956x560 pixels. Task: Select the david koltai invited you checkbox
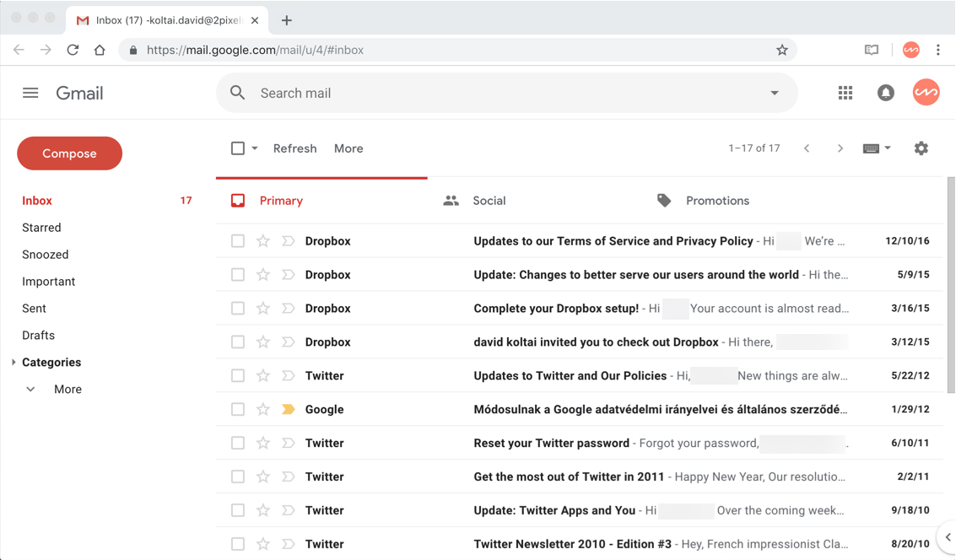pyautogui.click(x=238, y=342)
